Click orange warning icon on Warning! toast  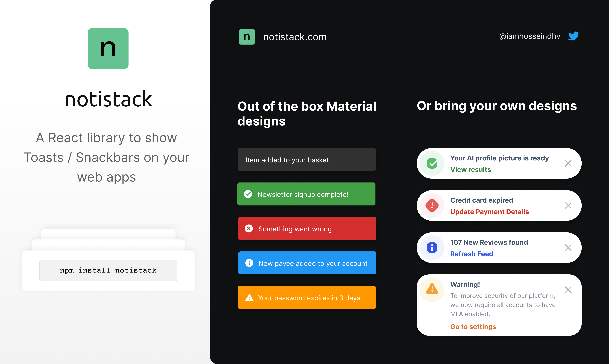pos(432,289)
